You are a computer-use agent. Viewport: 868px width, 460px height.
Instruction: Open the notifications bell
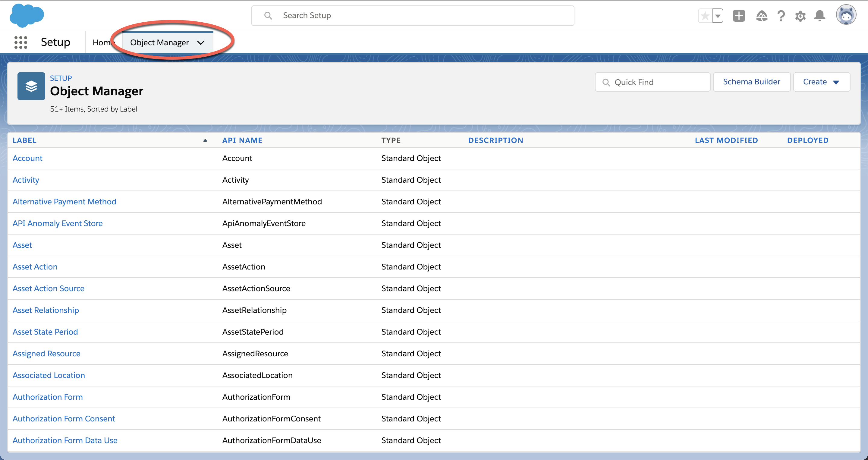tap(820, 16)
